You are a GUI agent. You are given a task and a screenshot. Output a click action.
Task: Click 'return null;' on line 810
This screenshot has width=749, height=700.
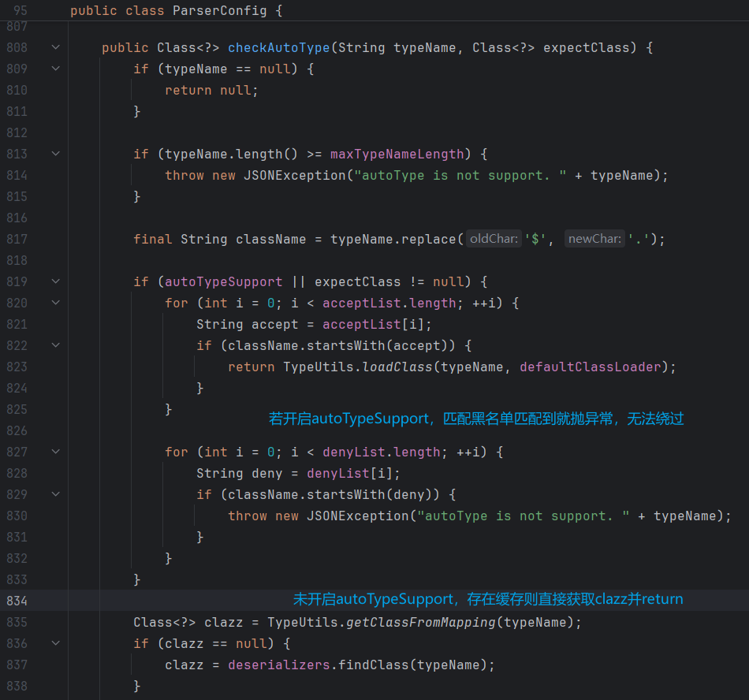211,90
